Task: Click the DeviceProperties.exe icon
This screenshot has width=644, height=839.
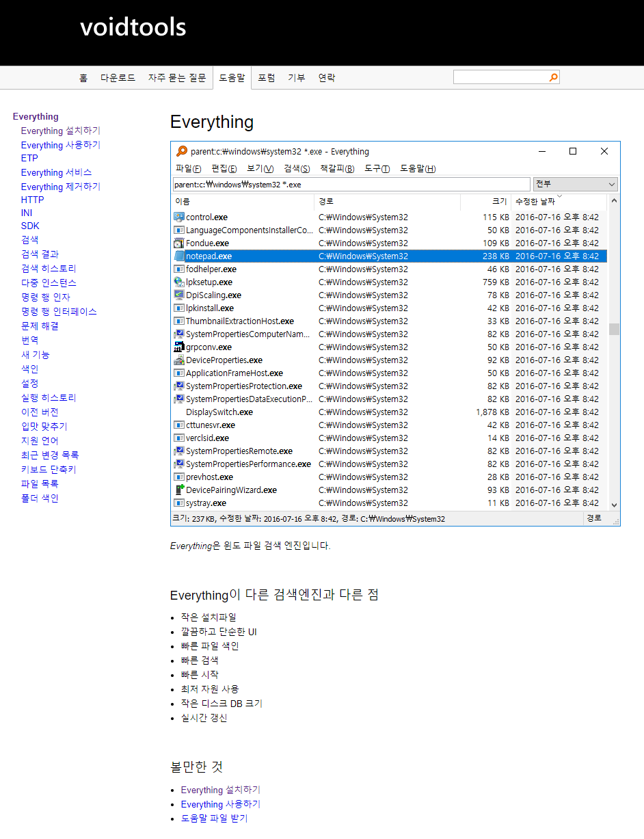Action: (179, 360)
